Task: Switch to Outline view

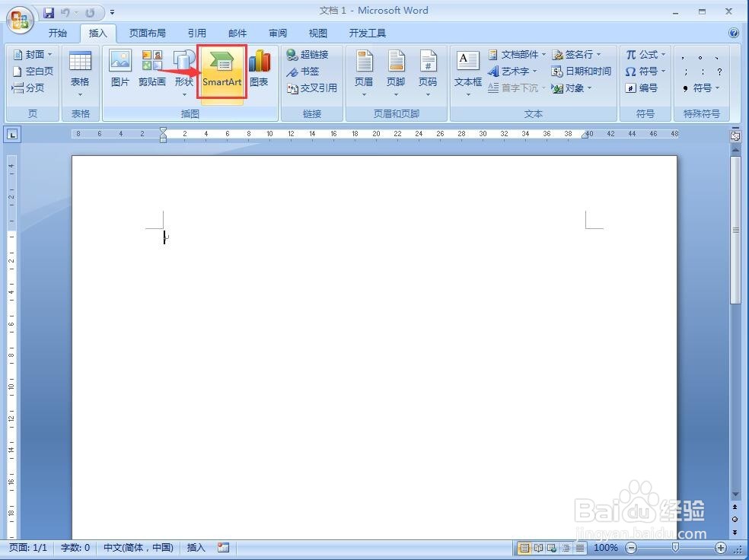Action: coord(566,548)
